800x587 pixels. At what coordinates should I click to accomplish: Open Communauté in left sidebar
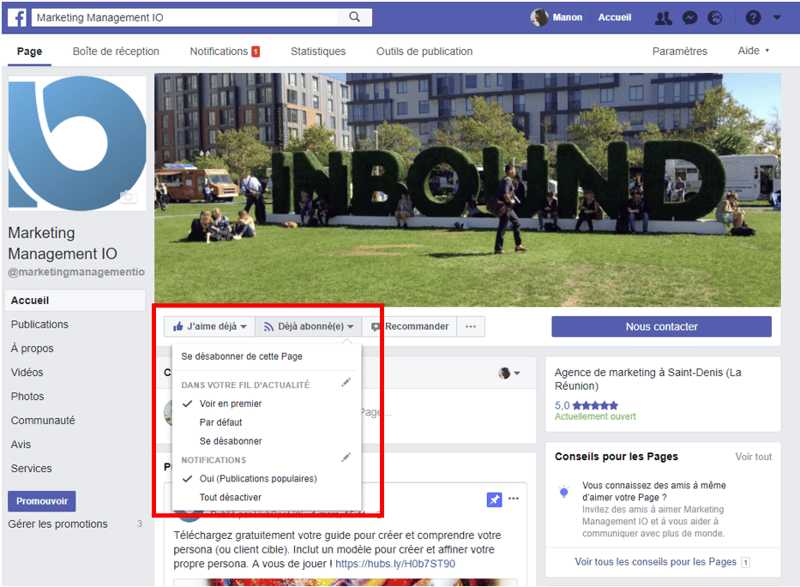point(43,420)
